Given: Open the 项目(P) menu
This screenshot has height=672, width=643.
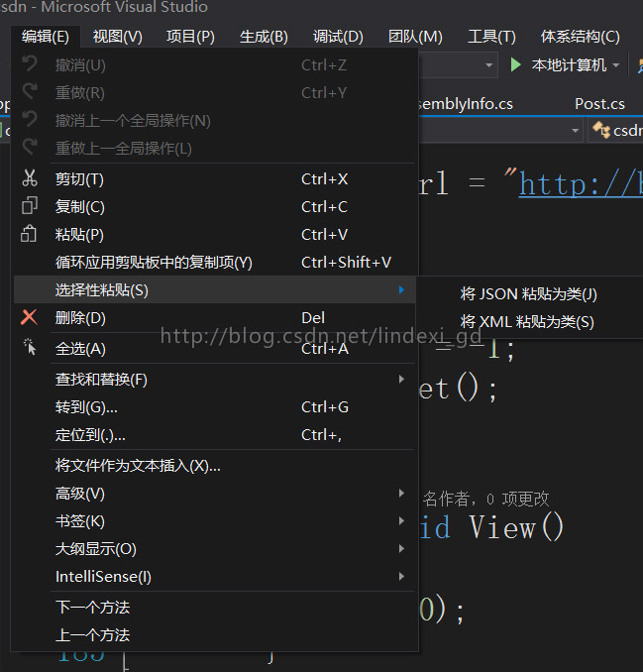Looking at the screenshot, I should pyautogui.click(x=190, y=37).
